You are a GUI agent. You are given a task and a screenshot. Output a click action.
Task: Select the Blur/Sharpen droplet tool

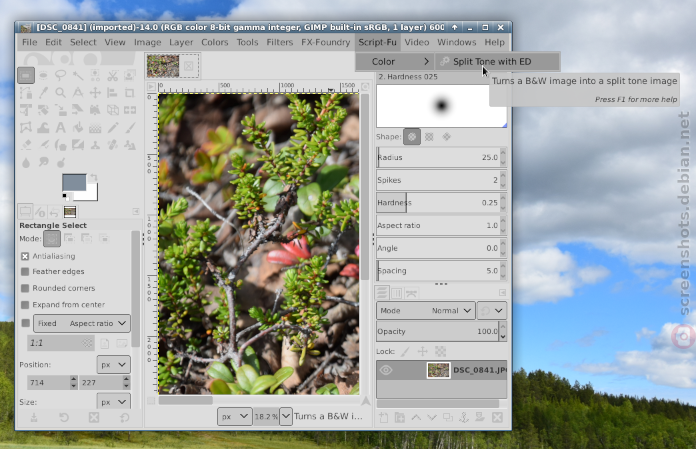click(26, 162)
